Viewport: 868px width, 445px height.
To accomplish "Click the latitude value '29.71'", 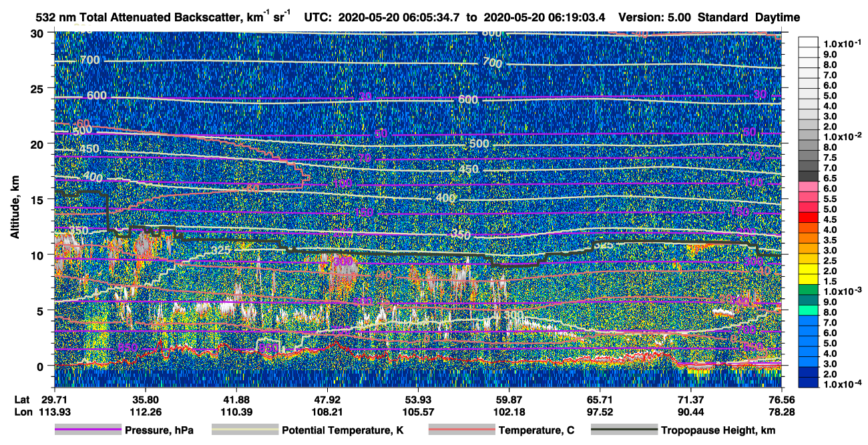I will pyautogui.click(x=55, y=400).
